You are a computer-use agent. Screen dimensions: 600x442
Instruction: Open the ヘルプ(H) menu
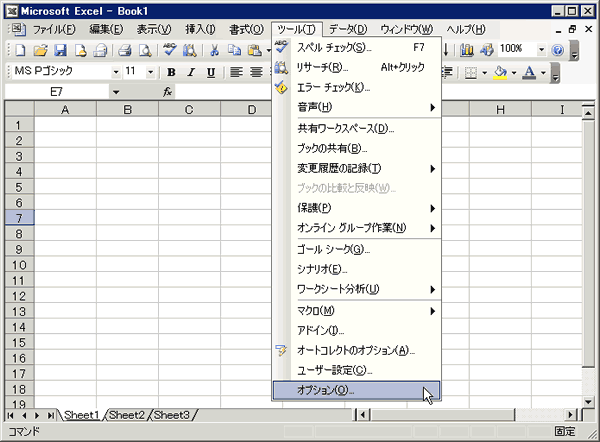466,29
